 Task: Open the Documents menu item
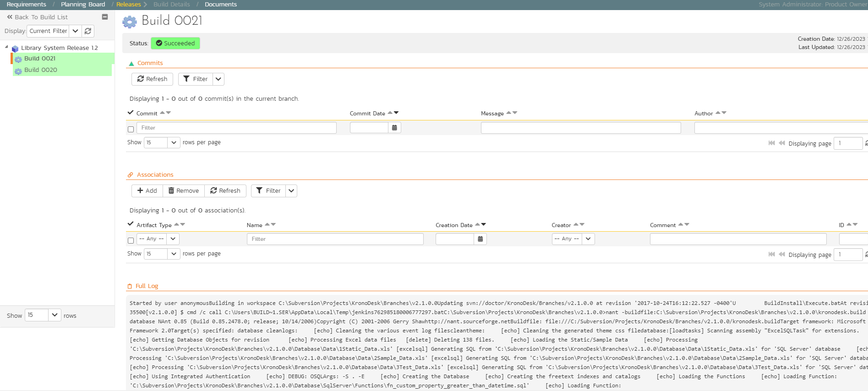pyautogui.click(x=221, y=5)
